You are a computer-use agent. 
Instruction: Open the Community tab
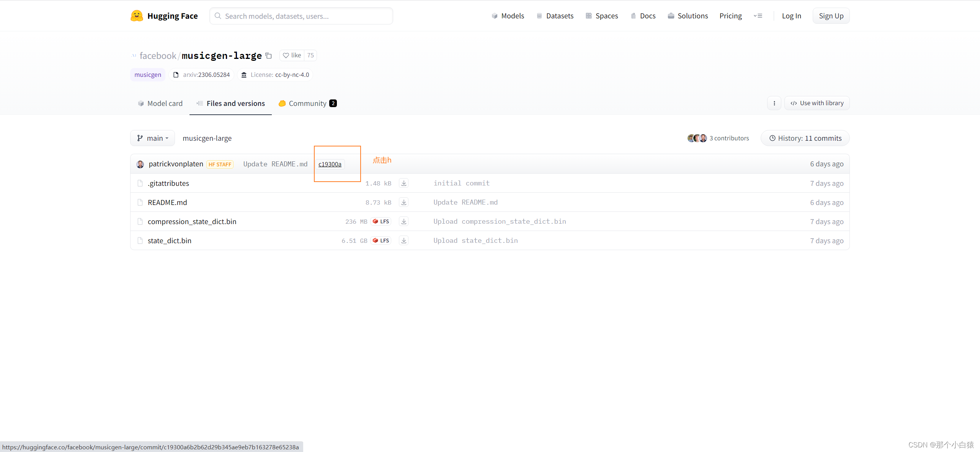click(x=307, y=103)
